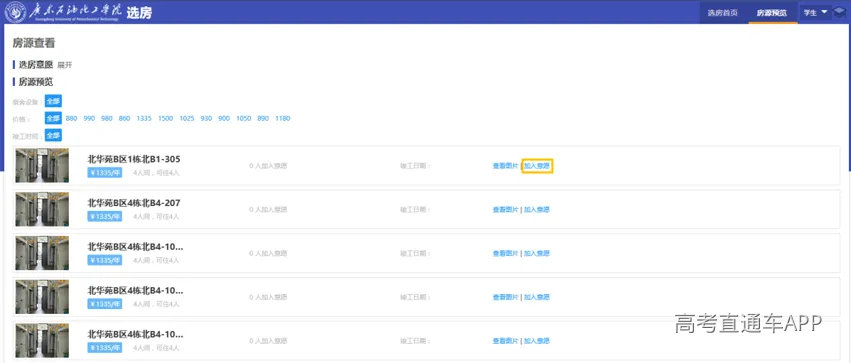Image resolution: width=851 pixels, height=363 pixels.
Task: Click the graduation cap avatar icon
Action: click(840, 12)
